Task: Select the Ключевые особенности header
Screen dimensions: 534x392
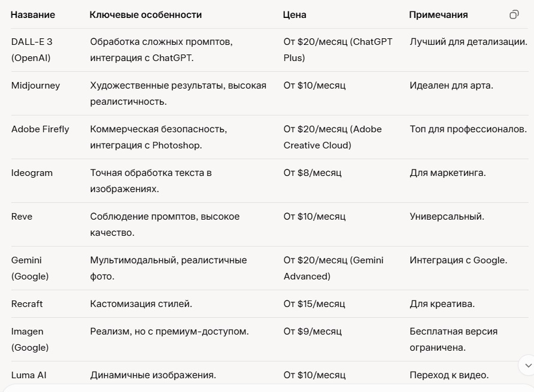Action: pyautogui.click(x=145, y=14)
